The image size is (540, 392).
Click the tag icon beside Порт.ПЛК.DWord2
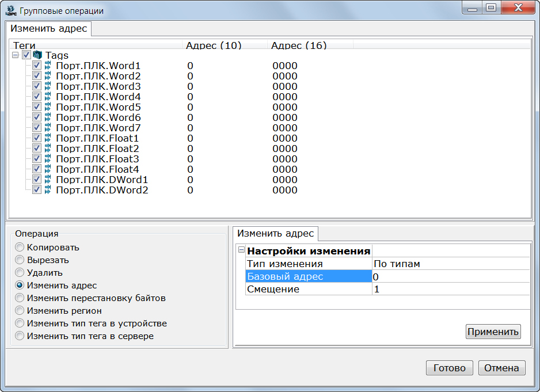pyautogui.click(x=48, y=190)
